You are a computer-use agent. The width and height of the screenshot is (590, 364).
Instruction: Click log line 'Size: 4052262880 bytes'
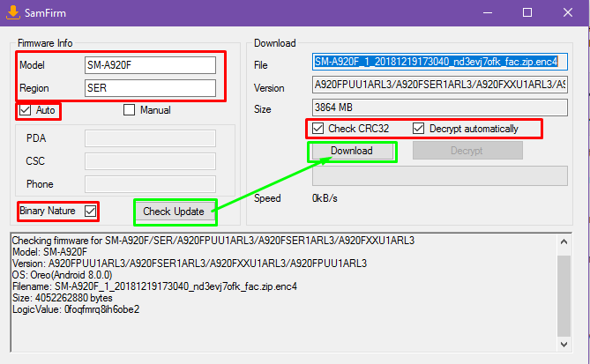click(62, 298)
